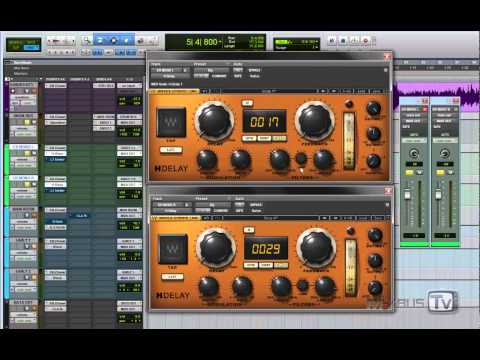This screenshot has height=360, width=480.
Task: Enable LoFi on the upper H-Delay
Action: 171,150
